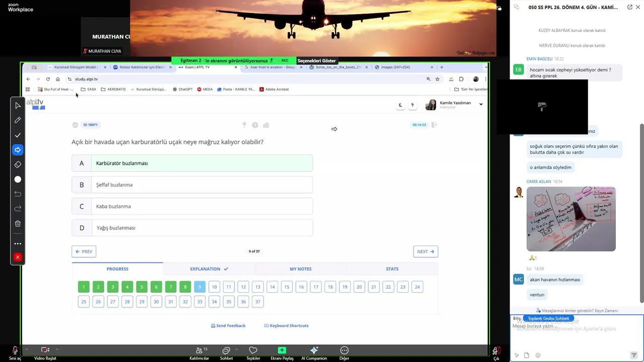Leave the meeting with Çık
The image size is (644, 362).
click(496, 353)
